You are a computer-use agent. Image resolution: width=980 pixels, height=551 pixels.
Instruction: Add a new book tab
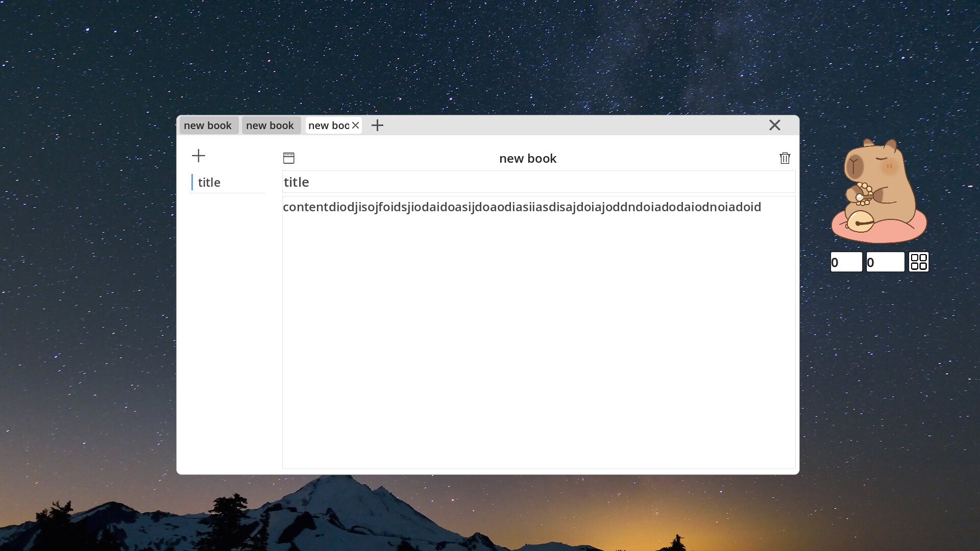pyautogui.click(x=377, y=126)
